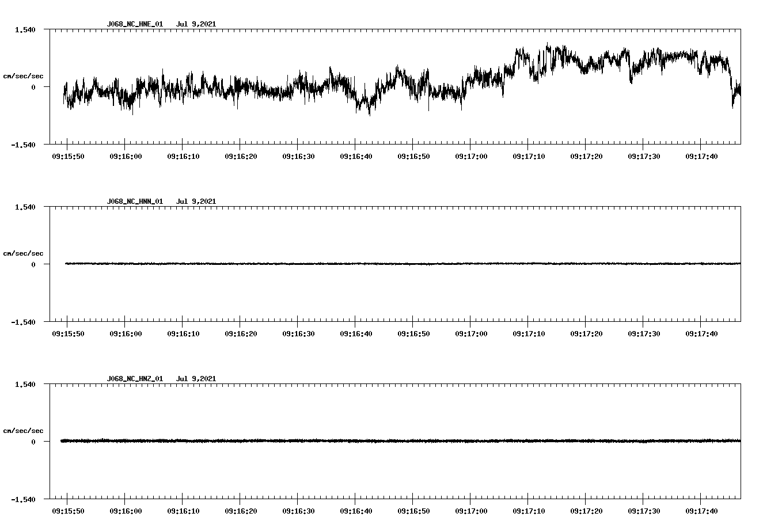Click the 09:16:30 time label under HNN plot
Viewport: 782px width, 532px height.
(x=298, y=334)
